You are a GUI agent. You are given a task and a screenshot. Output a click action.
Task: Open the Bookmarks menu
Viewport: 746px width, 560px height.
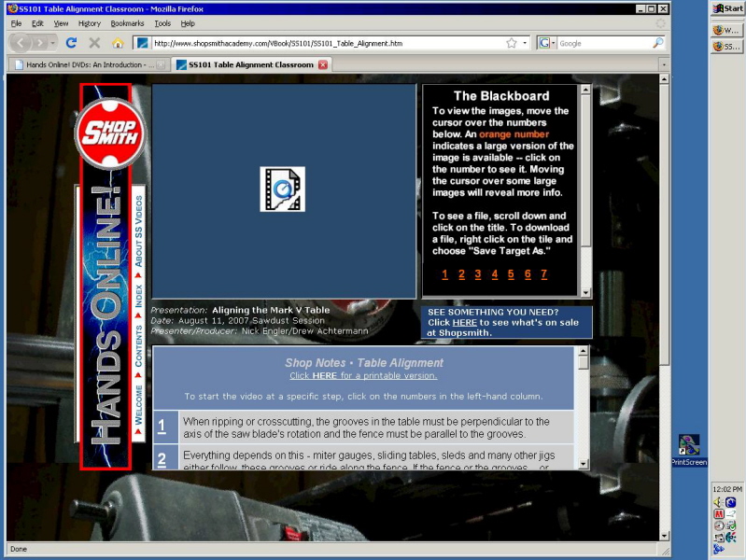(127, 23)
